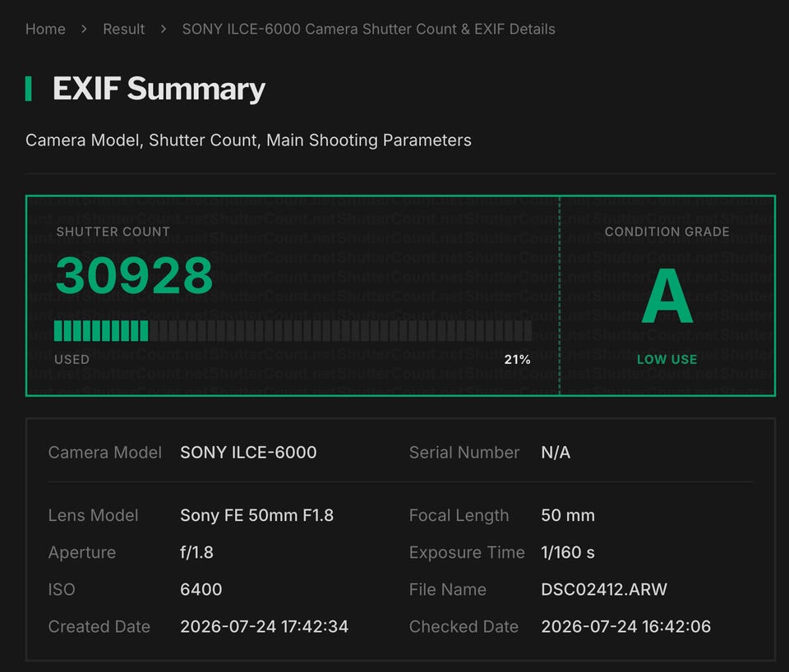Select the camera model SONY ILCE-6000 value
The width and height of the screenshot is (789, 672).
click(x=248, y=452)
